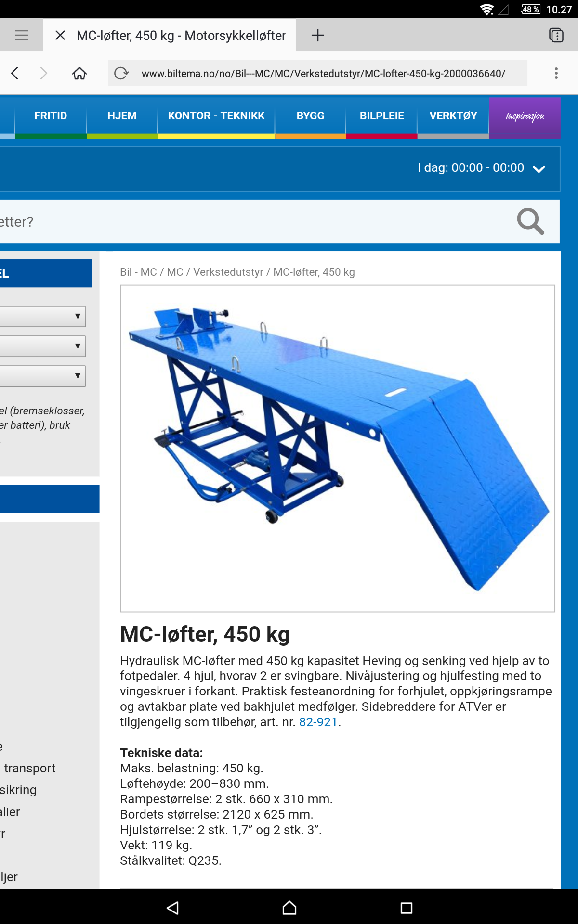
Task: Go back to previous page
Action: click(15, 73)
